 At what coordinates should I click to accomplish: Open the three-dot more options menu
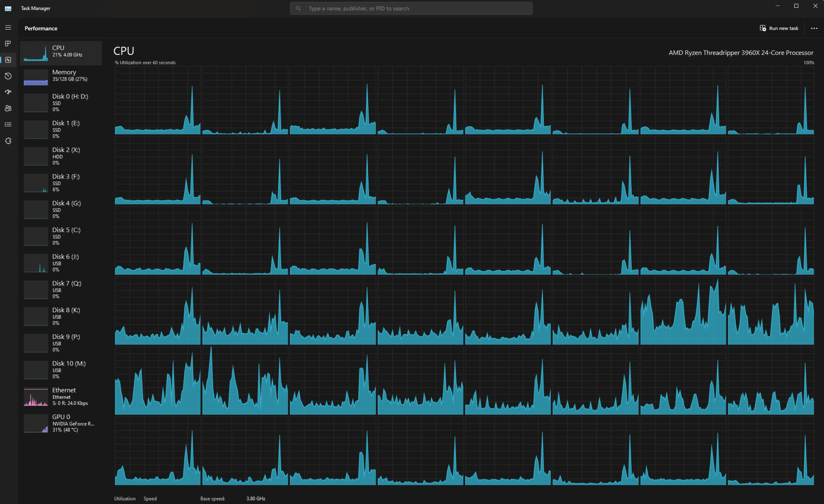click(x=814, y=28)
